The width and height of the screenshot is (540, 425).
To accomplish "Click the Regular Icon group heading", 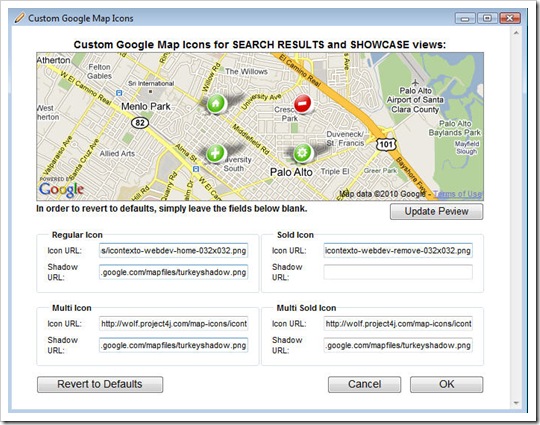I will coord(77,235).
